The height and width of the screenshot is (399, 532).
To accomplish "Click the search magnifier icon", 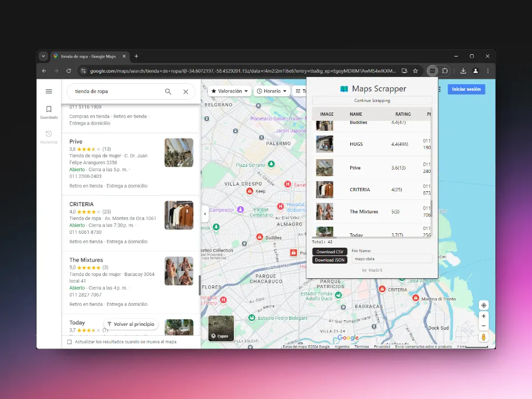I will tap(168, 91).
